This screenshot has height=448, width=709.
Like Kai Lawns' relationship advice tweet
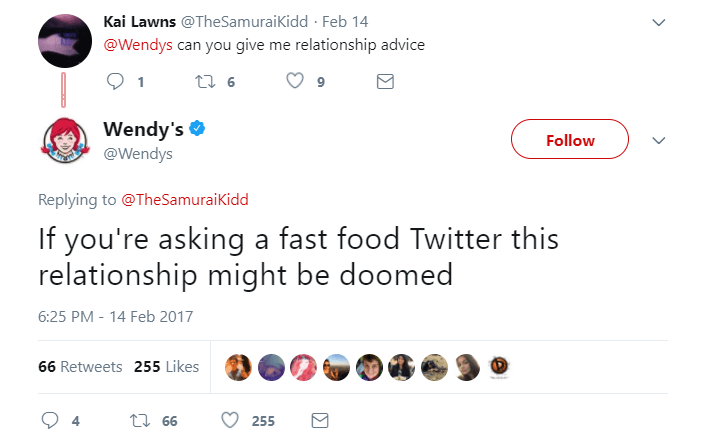[295, 83]
